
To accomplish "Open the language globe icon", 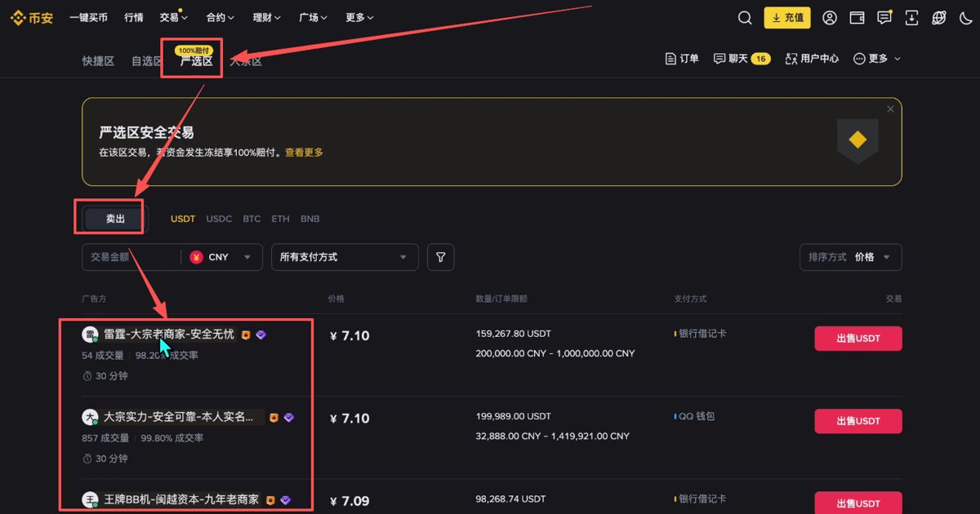I will pos(938,16).
